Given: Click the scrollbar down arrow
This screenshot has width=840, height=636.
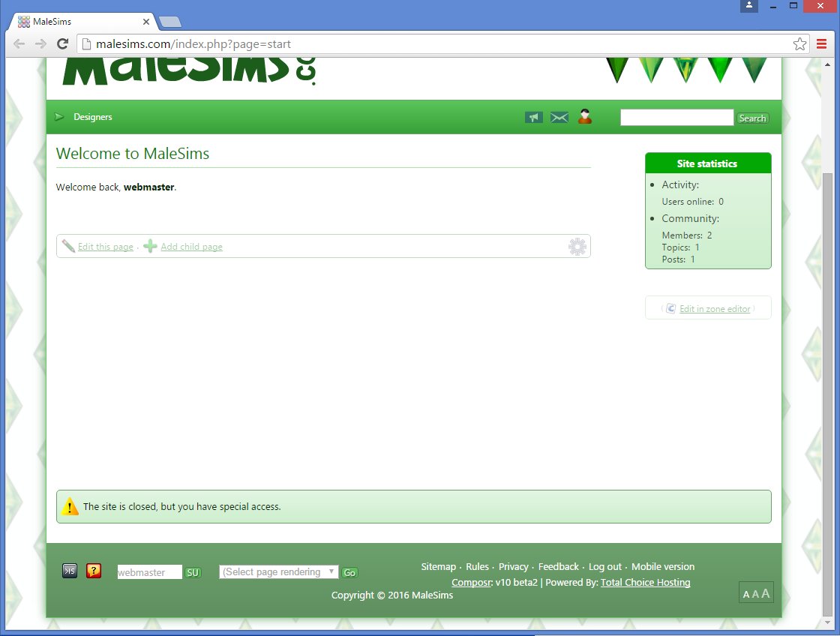Looking at the screenshot, I should tap(828, 623).
